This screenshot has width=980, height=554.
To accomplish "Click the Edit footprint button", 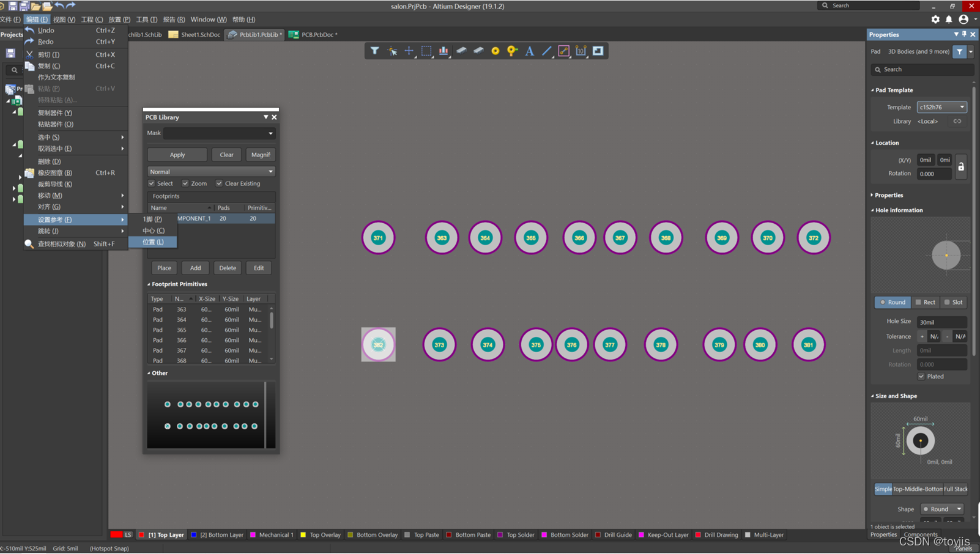I will [x=259, y=268].
